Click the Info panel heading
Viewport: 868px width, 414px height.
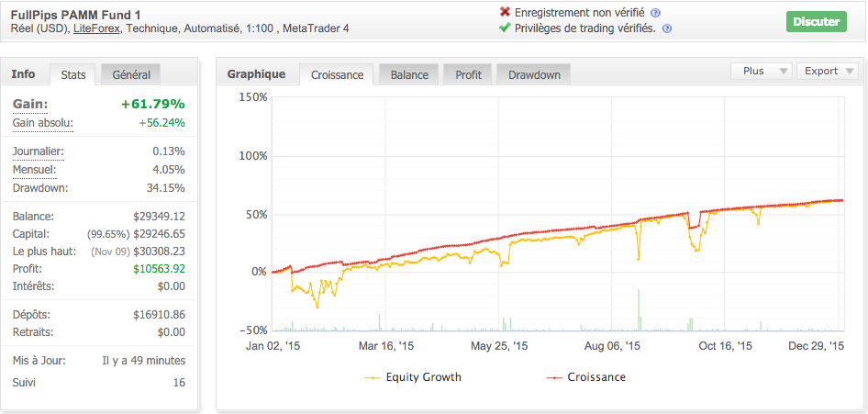tap(23, 74)
